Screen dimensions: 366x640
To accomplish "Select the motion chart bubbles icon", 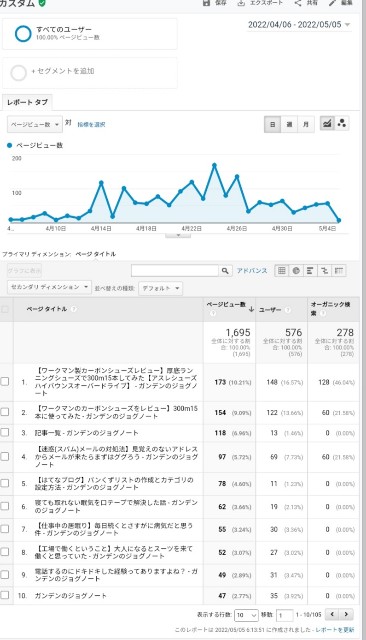I will (342, 123).
